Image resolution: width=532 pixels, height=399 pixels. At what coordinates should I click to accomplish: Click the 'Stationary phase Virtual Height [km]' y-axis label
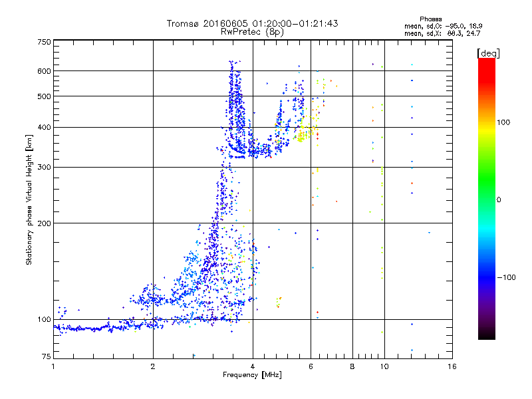pos(29,200)
